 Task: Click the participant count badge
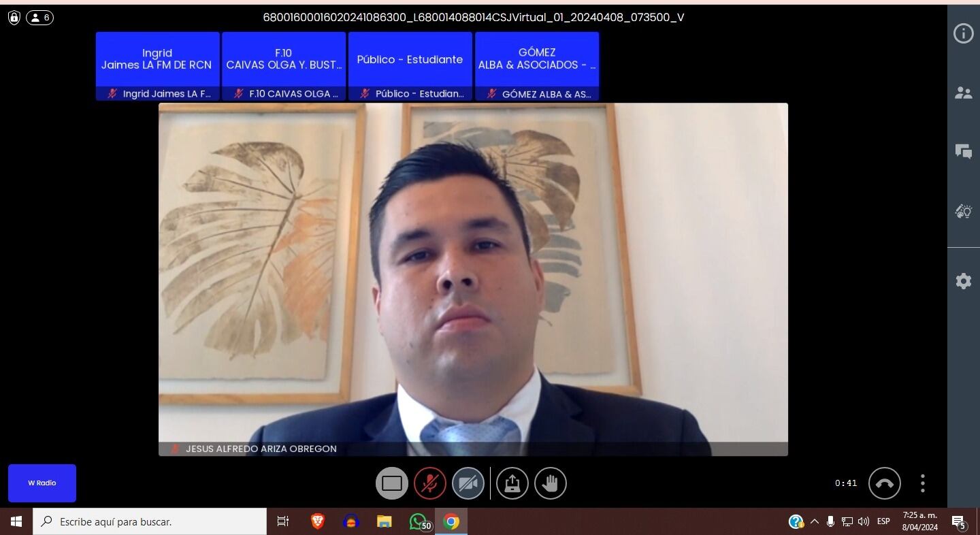[39, 18]
